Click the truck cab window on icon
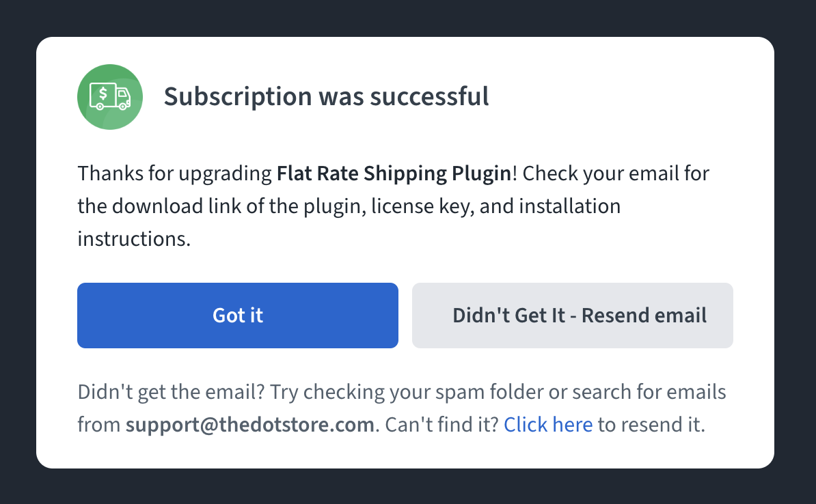 (x=122, y=94)
